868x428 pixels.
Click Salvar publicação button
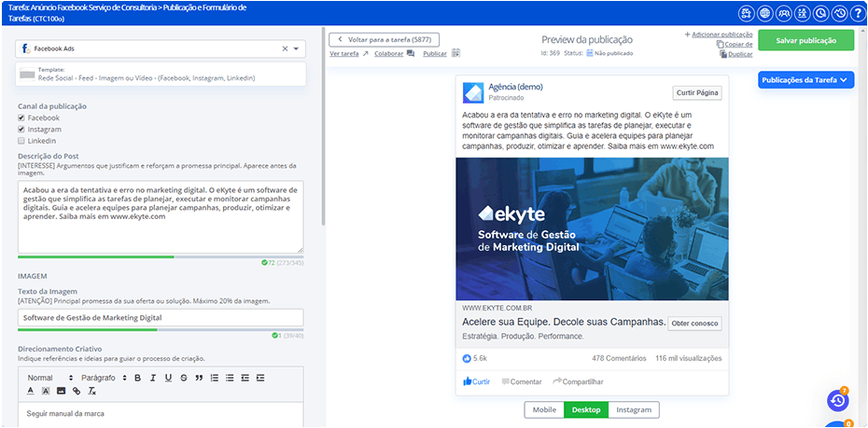point(806,40)
